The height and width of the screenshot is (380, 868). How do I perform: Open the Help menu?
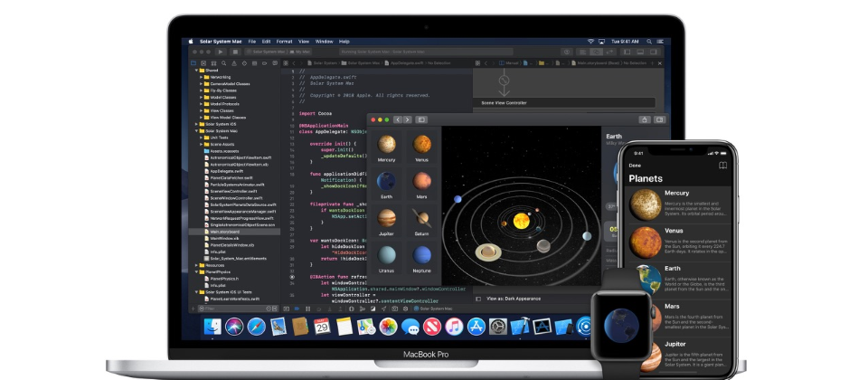(344, 42)
